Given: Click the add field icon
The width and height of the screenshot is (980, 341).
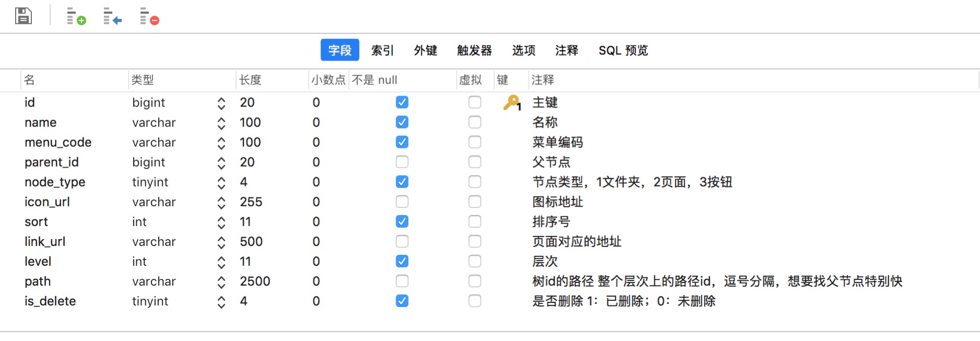Looking at the screenshot, I should [x=76, y=16].
